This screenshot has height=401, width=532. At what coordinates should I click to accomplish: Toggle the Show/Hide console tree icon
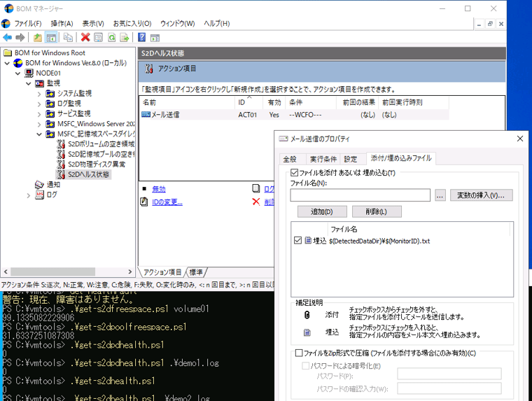(x=51, y=37)
